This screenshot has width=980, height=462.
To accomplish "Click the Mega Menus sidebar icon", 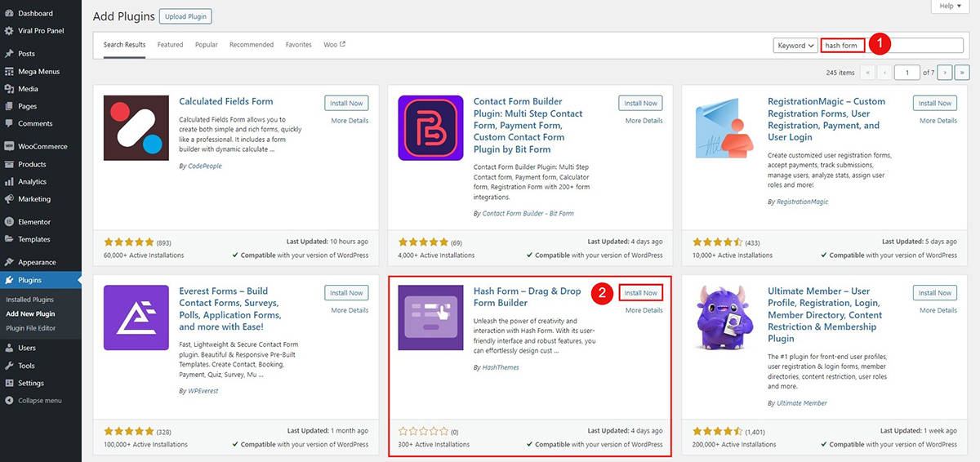I will pos(8,72).
